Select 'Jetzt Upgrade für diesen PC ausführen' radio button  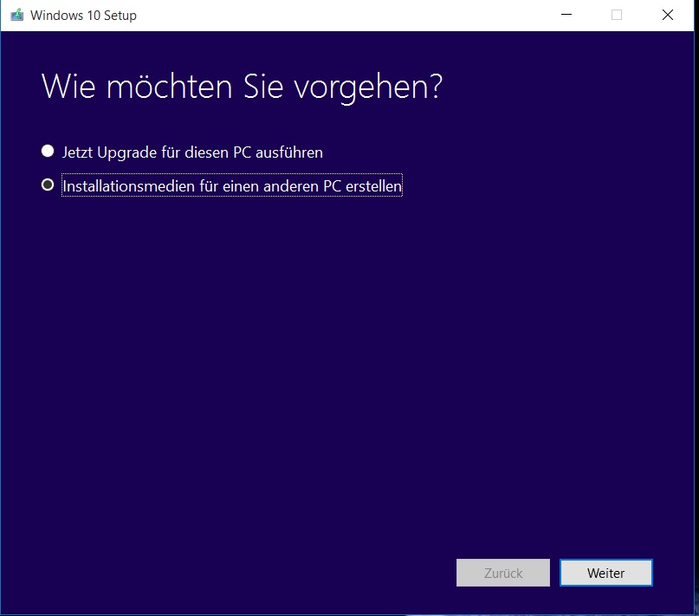pos(48,152)
